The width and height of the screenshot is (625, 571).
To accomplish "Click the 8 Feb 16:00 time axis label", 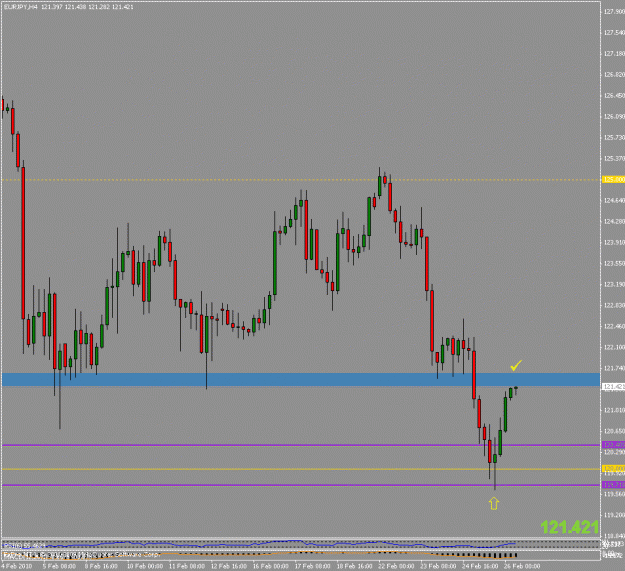I will click(x=101, y=566).
